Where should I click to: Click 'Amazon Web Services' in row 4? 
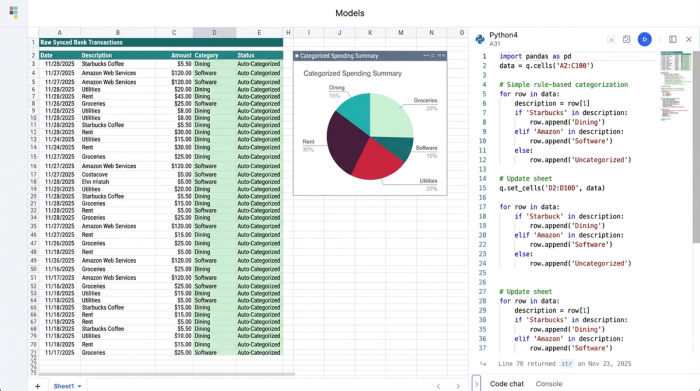click(x=108, y=73)
